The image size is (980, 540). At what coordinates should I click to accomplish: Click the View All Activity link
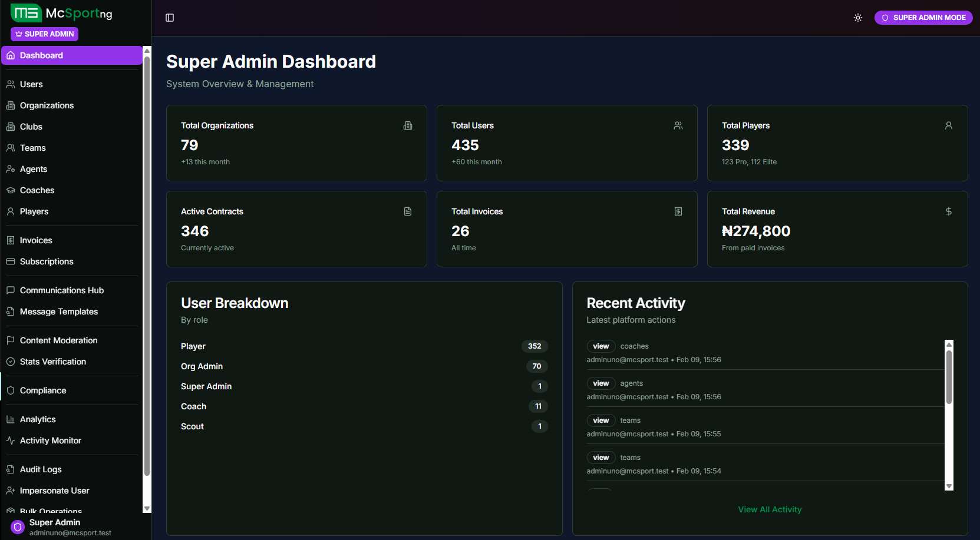coord(770,509)
